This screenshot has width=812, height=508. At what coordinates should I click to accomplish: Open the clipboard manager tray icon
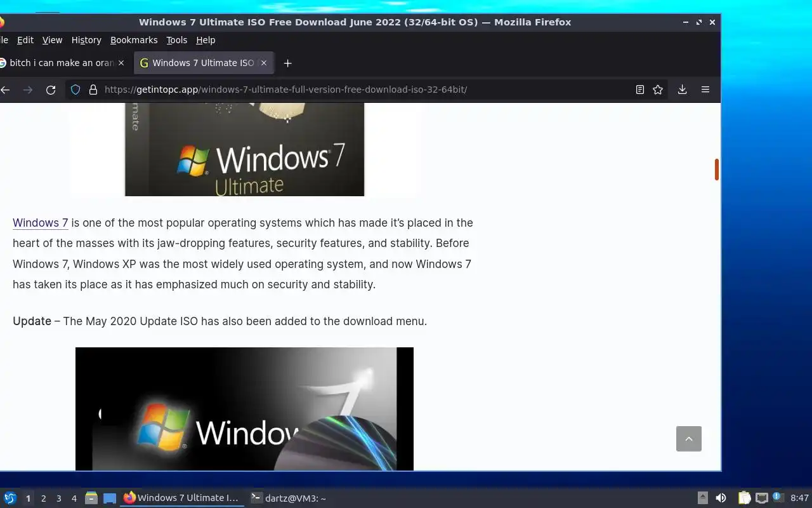[x=744, y=498]
